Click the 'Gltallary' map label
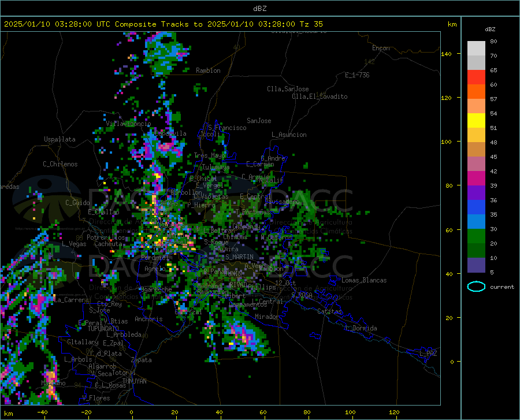 pyautogui.click(x=83, y=342)
